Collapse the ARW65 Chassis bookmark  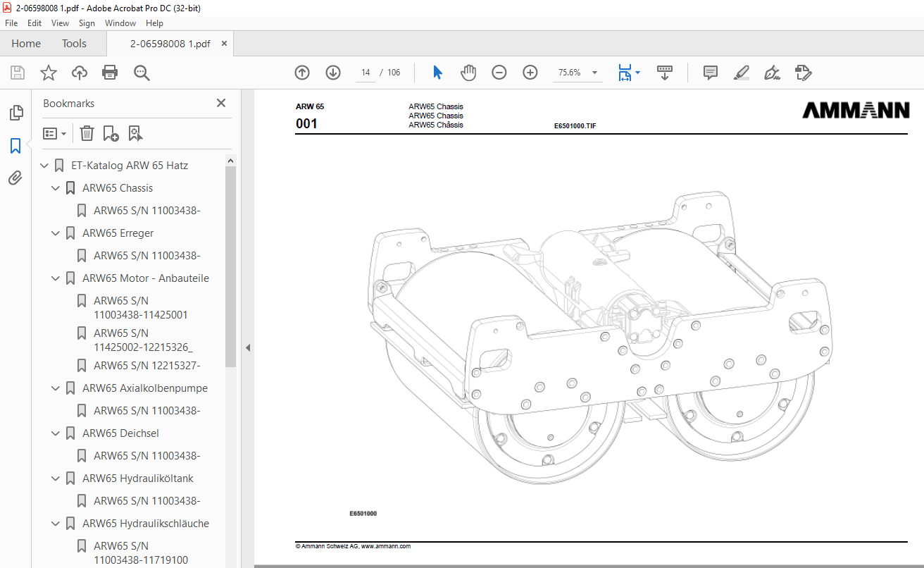point(56,188)
